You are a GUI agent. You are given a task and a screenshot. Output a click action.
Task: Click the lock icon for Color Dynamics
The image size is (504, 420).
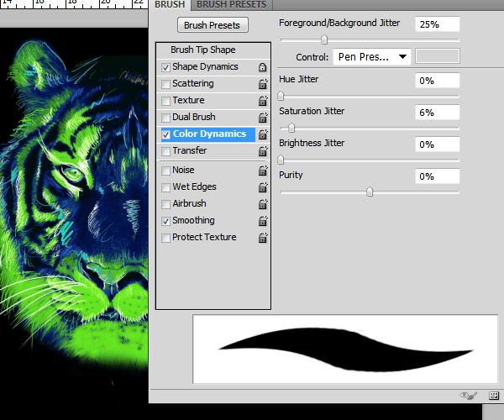(263, 134)
